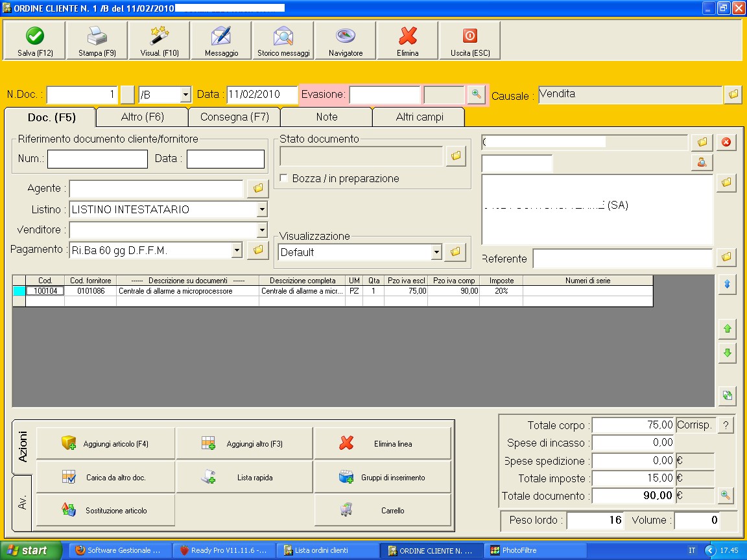Switch to Ready Pro V11.11.6 taskbar item
The height and width of the screenshot is (560, 747).
click(x=224, y=550)
